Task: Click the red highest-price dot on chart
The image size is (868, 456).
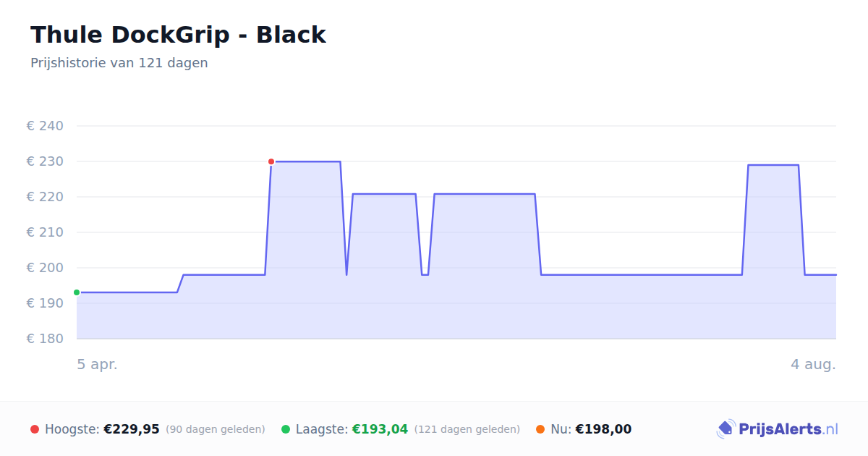Action: 271,161
